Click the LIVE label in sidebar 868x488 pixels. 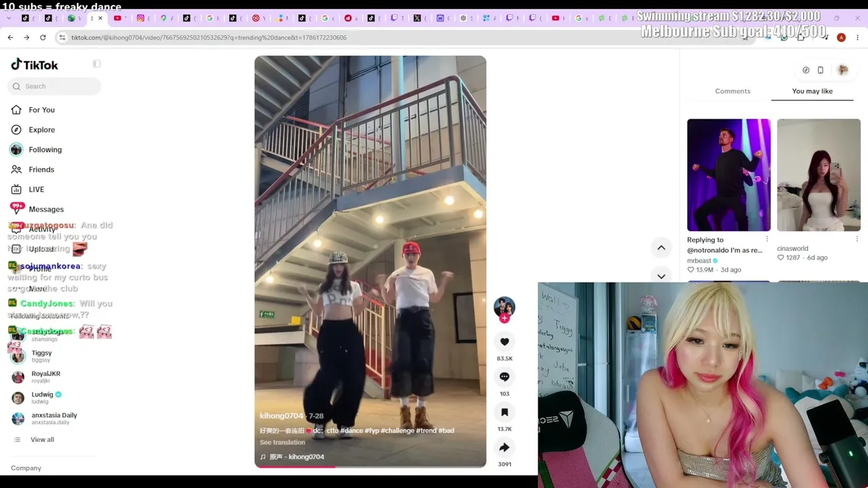coord(37,190)
